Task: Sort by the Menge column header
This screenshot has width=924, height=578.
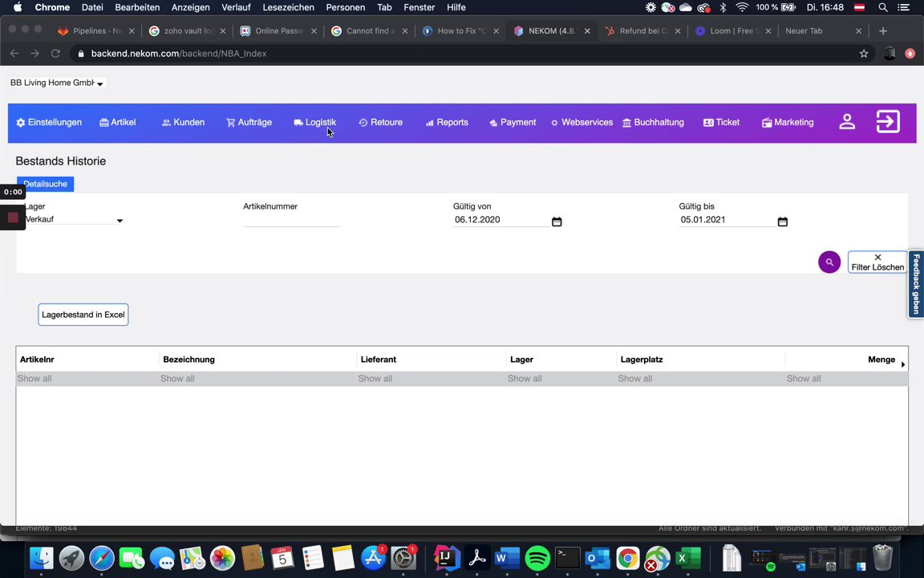Action: tap(881, 359)
